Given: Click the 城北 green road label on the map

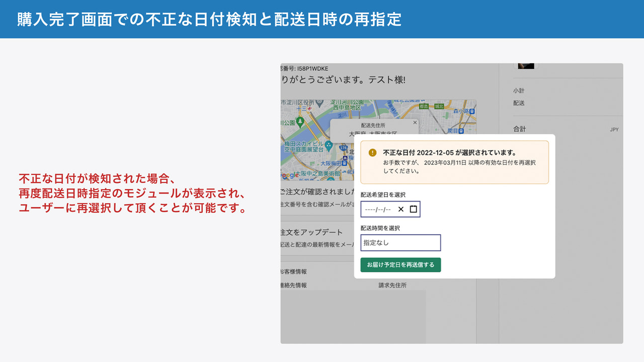Looking at the screenshot, I should 439,107.
